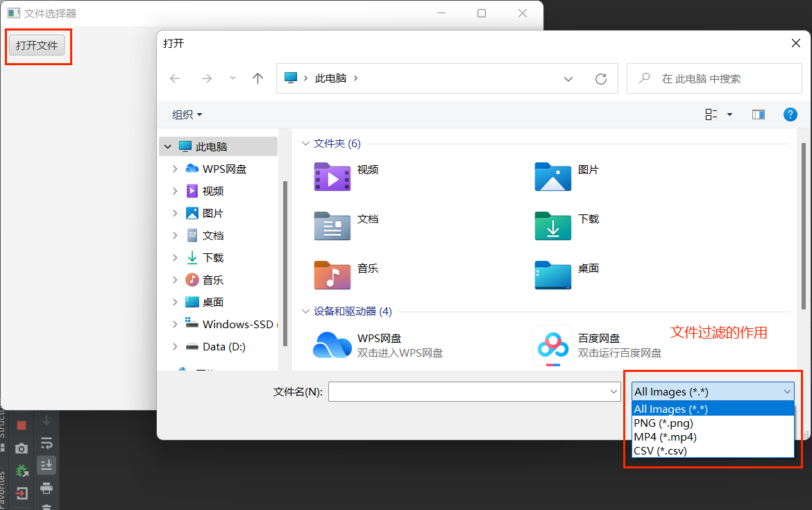The image size is (812, 510).
Task: Go up one folder level
Action: click(257, 78)
